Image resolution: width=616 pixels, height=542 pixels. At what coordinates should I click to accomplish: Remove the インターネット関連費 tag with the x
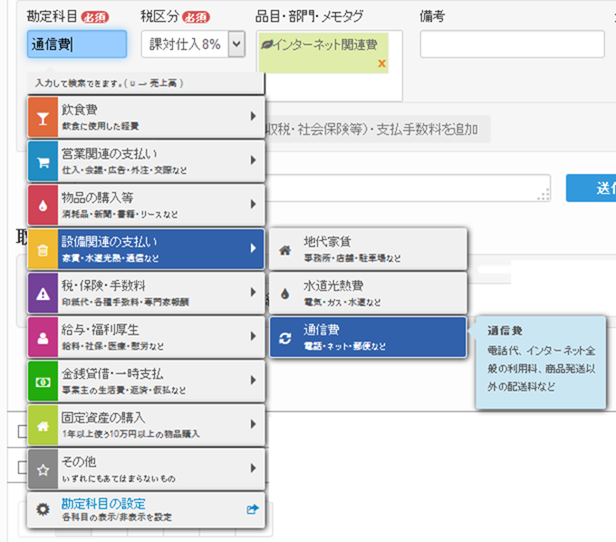click(382, 63)
